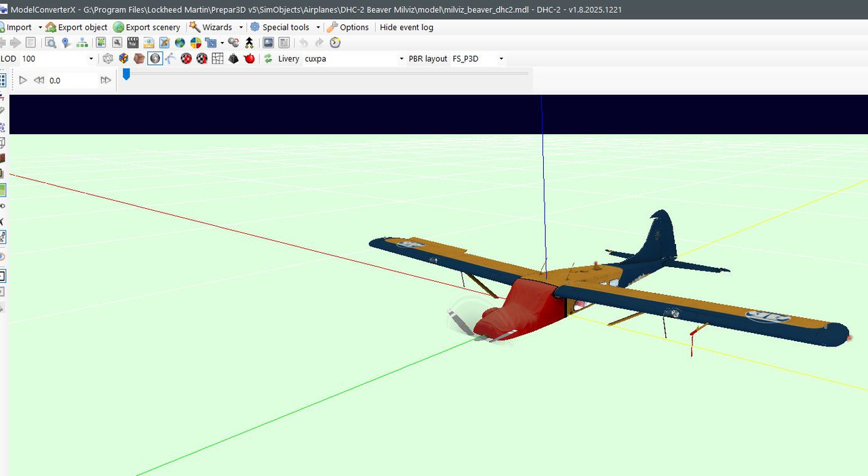
Task: Expand the Special tools dropdown arrow
Action: pos(318,27)
